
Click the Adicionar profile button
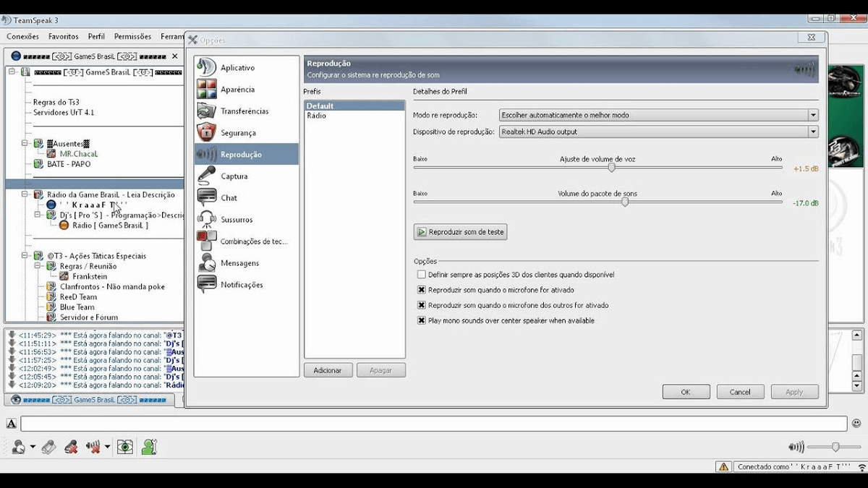[328, 369]
